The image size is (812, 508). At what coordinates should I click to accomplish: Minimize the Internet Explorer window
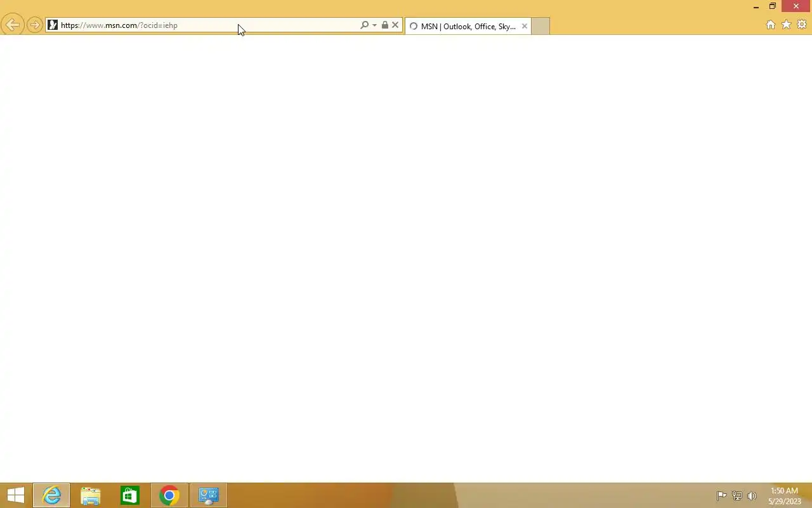pos(756,6)
